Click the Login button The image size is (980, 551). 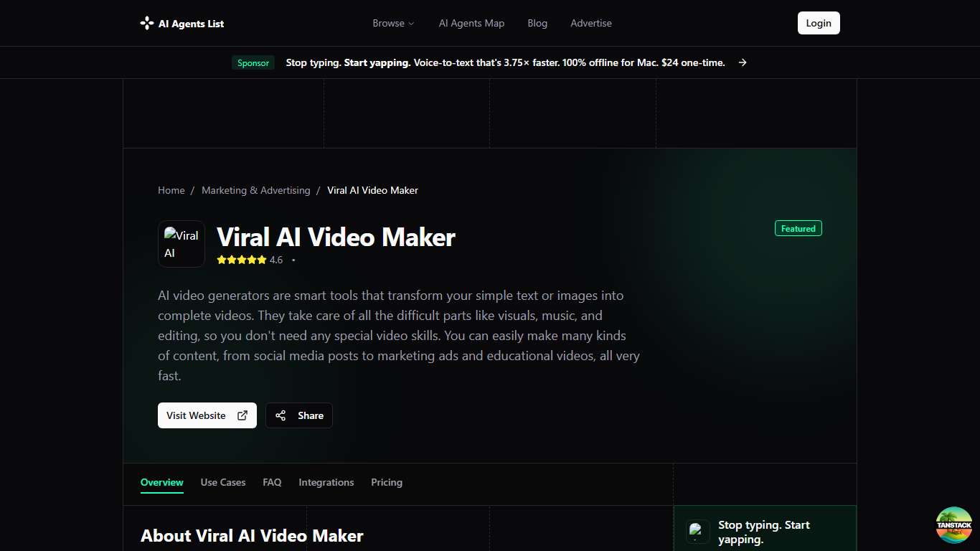(819, 22)
